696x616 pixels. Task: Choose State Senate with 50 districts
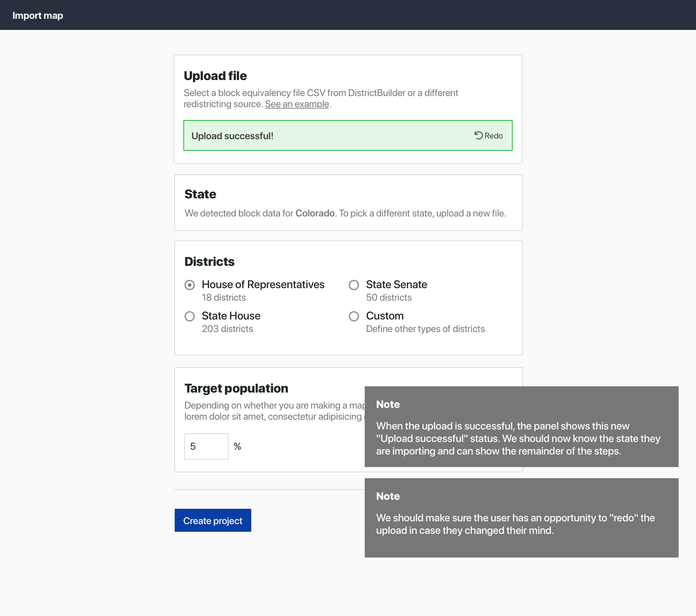coord(354,285)
